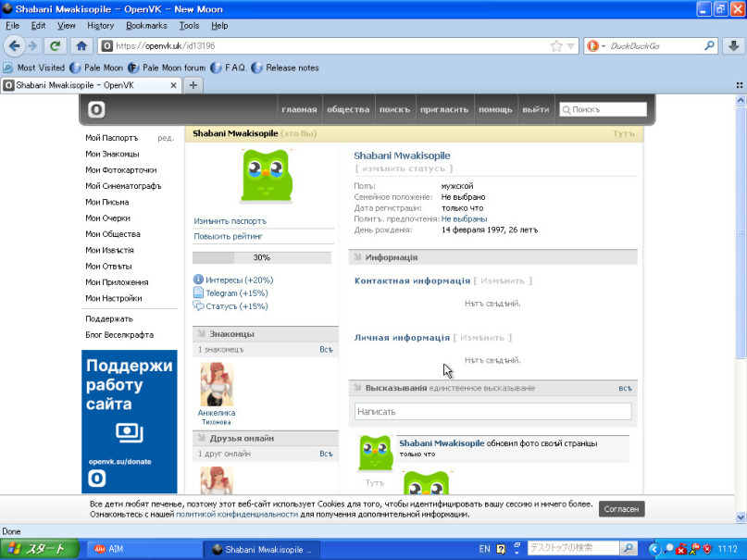
Task: Open Мои Письма in the sidebar
Action: [107, 202]
